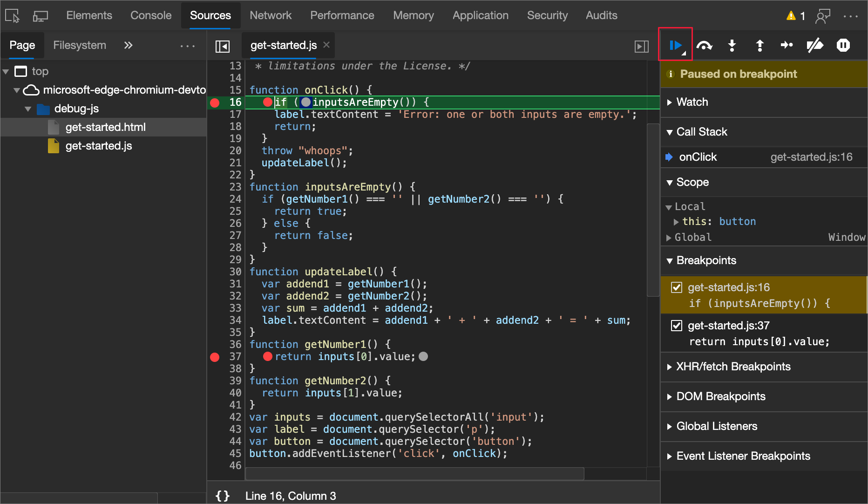Uncheck the get-started.js:37 breakpoint checkbox
The image size is (868, 504).
coord(677,326)
